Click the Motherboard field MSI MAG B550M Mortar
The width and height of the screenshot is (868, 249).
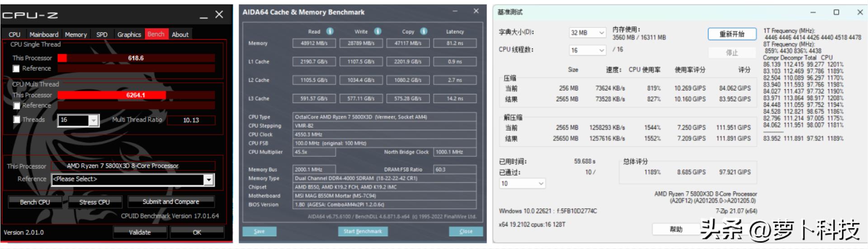(x=385, y=196)
